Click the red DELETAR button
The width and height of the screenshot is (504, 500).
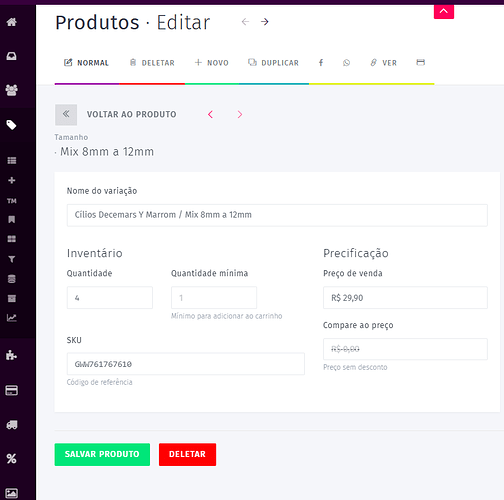(187, 454)
